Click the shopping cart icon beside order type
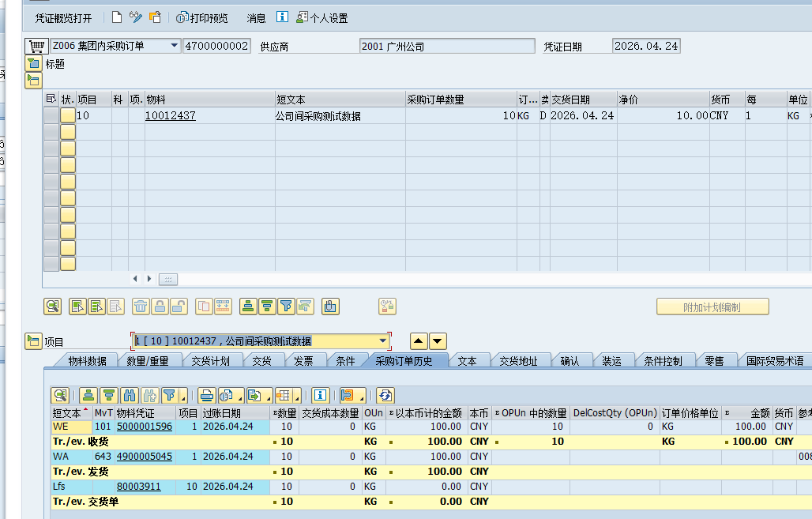Image resolution: width=812 pixels, height=519 pixels. point(36,46)
